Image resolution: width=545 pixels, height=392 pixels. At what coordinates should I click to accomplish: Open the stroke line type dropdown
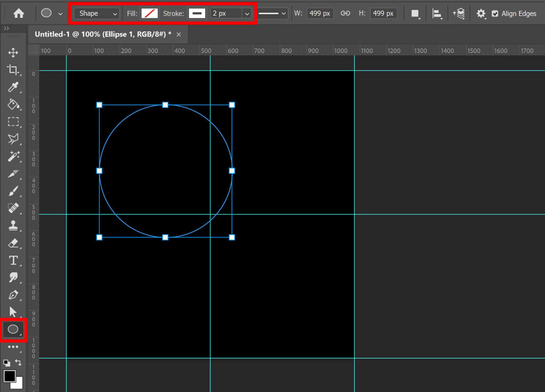point(272,13)
